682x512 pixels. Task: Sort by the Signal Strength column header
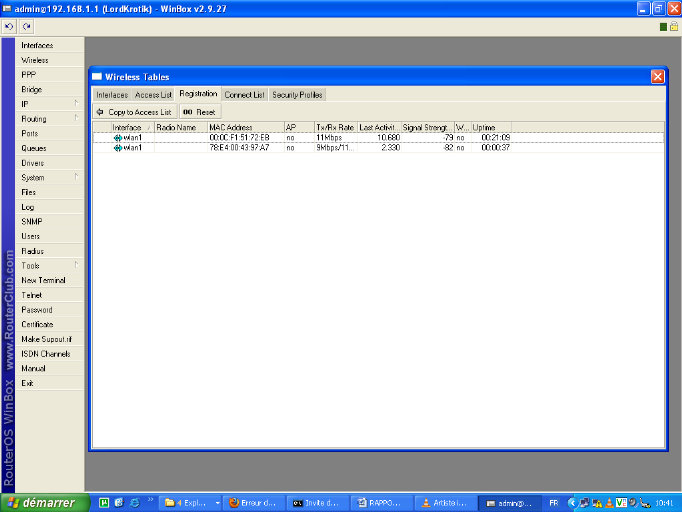tap(428, 127)
